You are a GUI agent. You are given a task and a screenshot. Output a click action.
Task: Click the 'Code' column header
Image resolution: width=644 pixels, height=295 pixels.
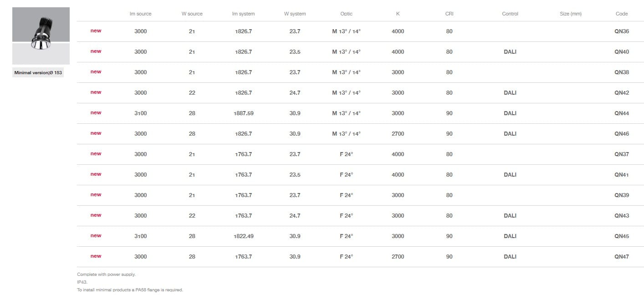point(621,14)
